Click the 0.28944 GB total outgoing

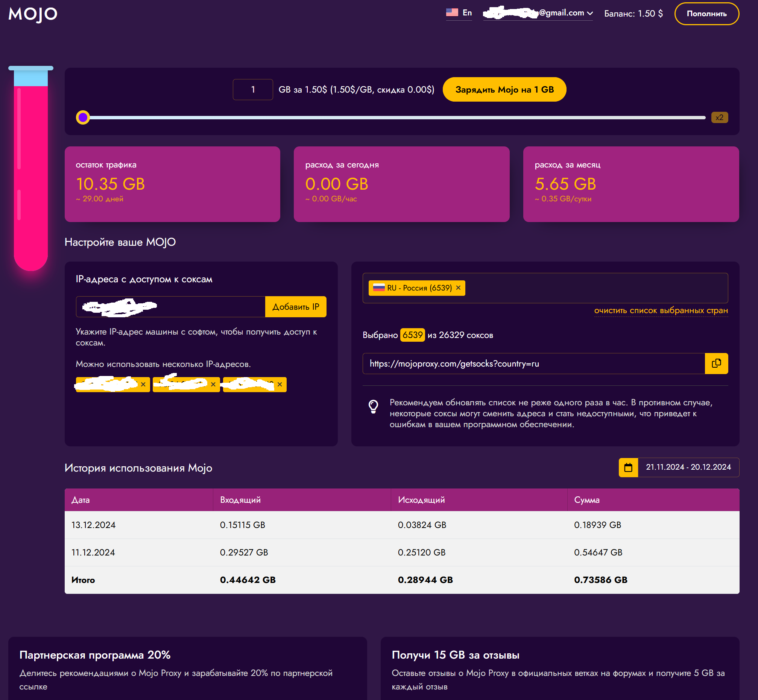tap(425, 580)
